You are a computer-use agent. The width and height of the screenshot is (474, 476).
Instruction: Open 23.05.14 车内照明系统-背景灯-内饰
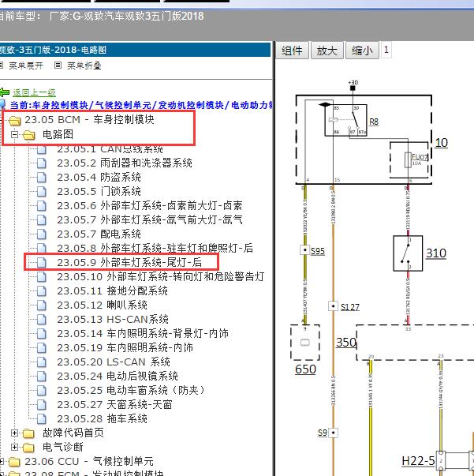[x=143, y=333]
